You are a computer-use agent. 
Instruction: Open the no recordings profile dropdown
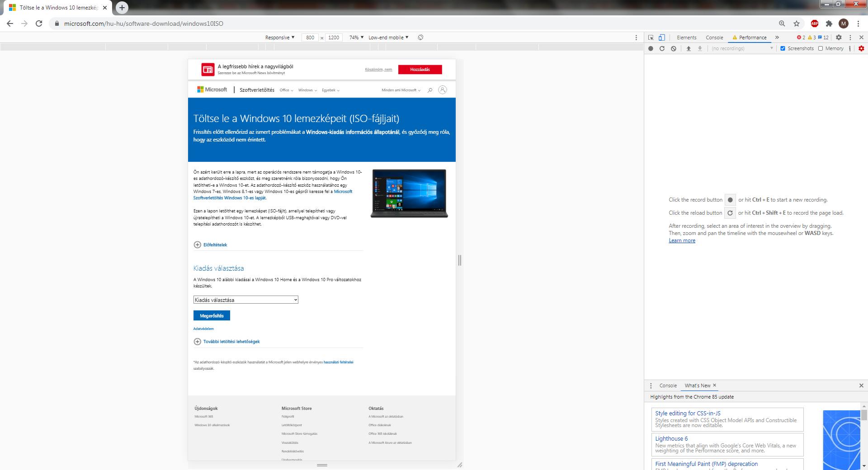click(x=742, y=48)
